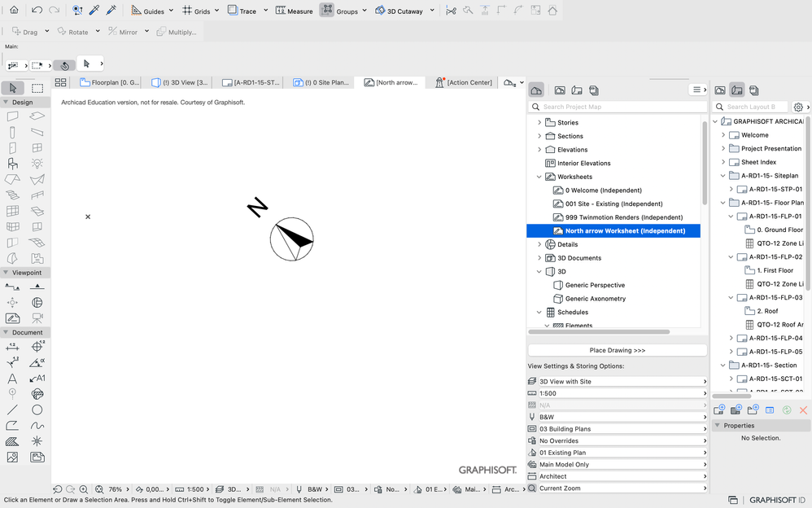This screenshot has height=508, width=812.
Task: Switch Navigator to Project Map view
Action: tap(536, 90)
